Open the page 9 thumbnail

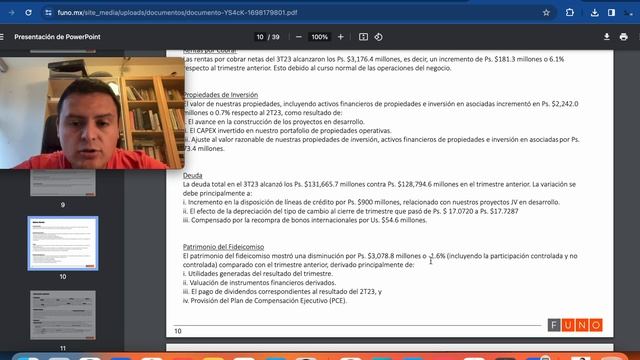click(x=63, y=182)
